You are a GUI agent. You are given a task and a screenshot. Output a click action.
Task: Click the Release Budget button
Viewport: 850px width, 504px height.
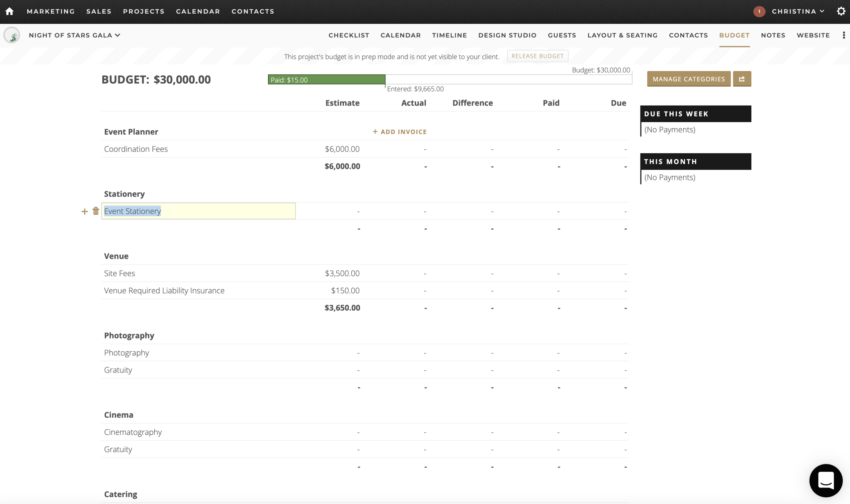click(x=537, y=56)
